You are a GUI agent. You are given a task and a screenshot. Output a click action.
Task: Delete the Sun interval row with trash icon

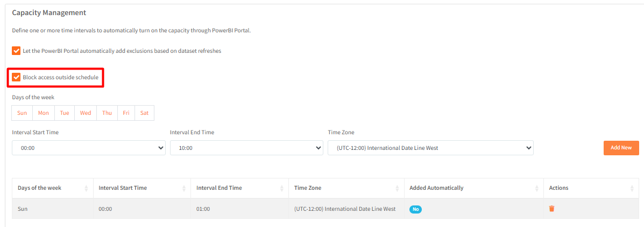[551, 209]
